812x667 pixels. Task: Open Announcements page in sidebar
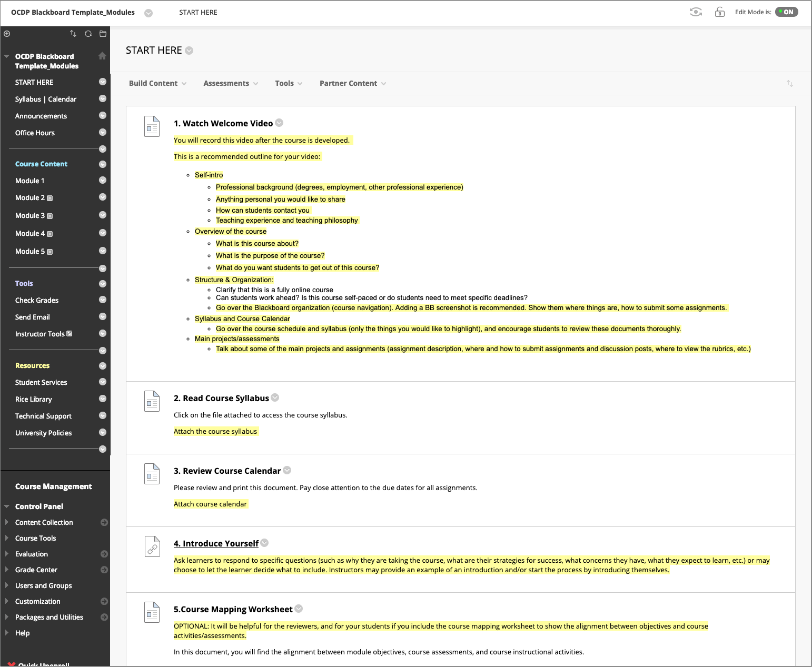click(41, 116)
